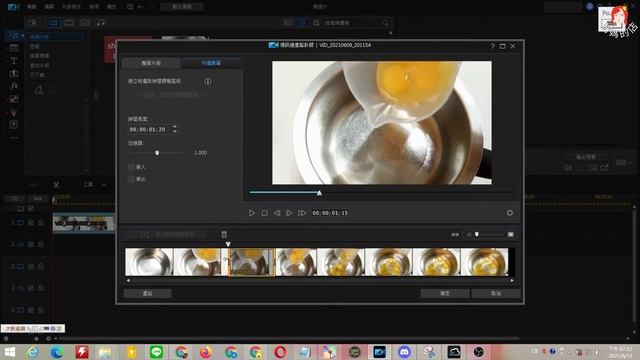Click the split scissors icon above timeline

click(x=56, y=184)
